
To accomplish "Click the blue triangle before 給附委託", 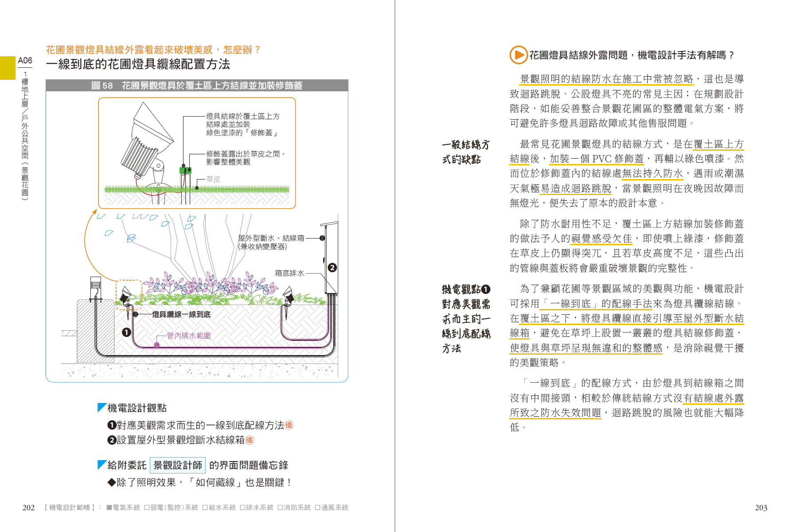I will tap(102, 465).
